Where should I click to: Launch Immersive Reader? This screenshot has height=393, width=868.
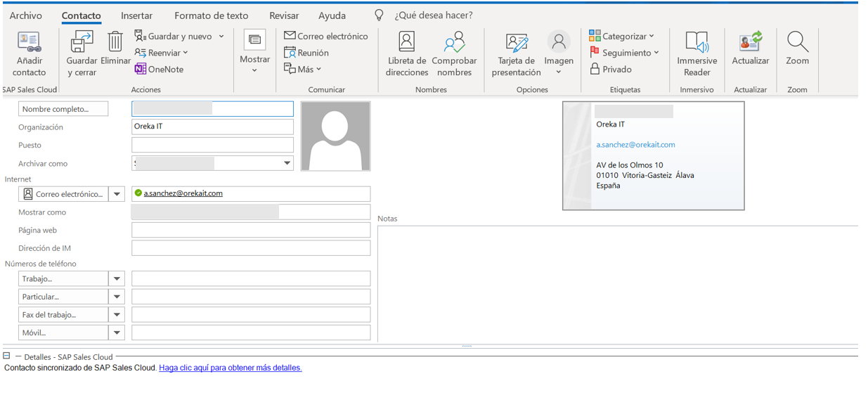pyautogui.click(x=697, y=53)
